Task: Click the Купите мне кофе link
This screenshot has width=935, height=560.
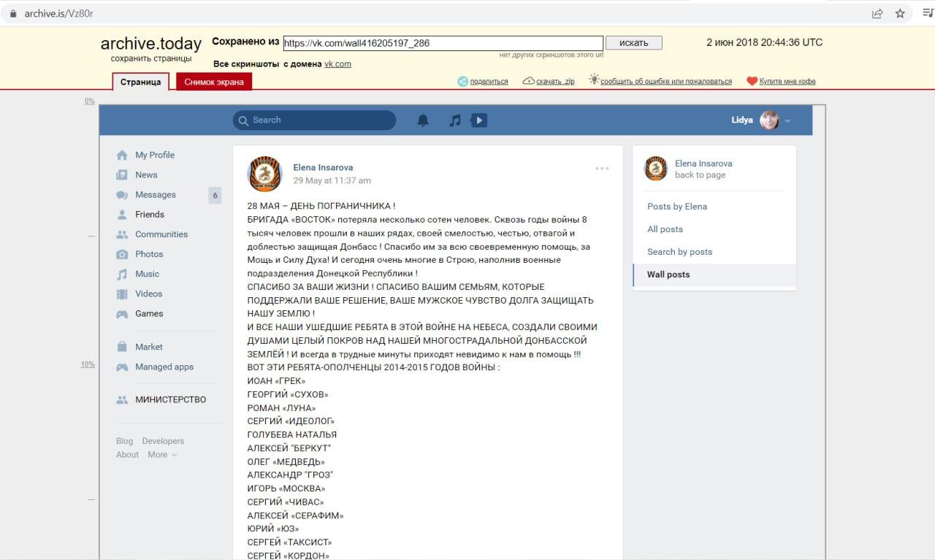Action: pyautogui.click(x=787, y=82)
